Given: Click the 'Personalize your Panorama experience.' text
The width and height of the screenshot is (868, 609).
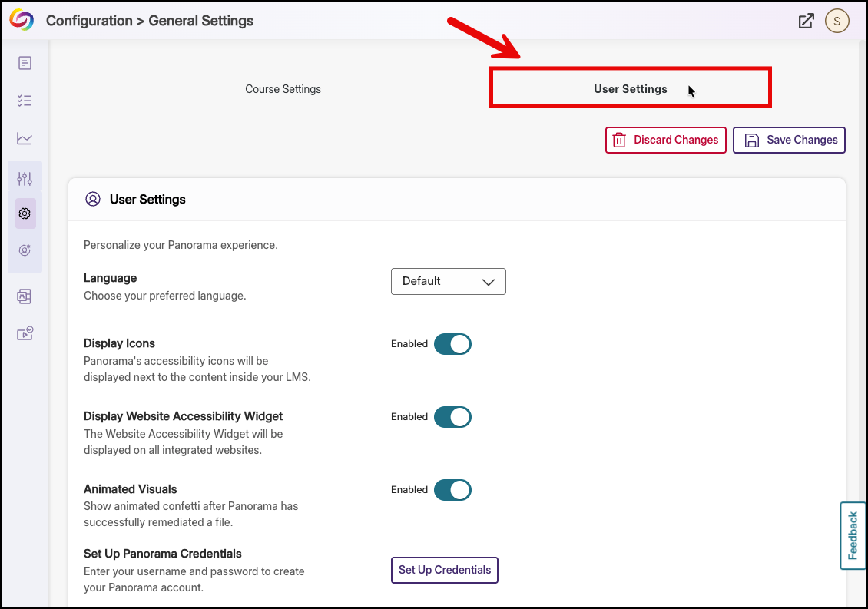Looking at the screenshot, I should coord(181,245).
